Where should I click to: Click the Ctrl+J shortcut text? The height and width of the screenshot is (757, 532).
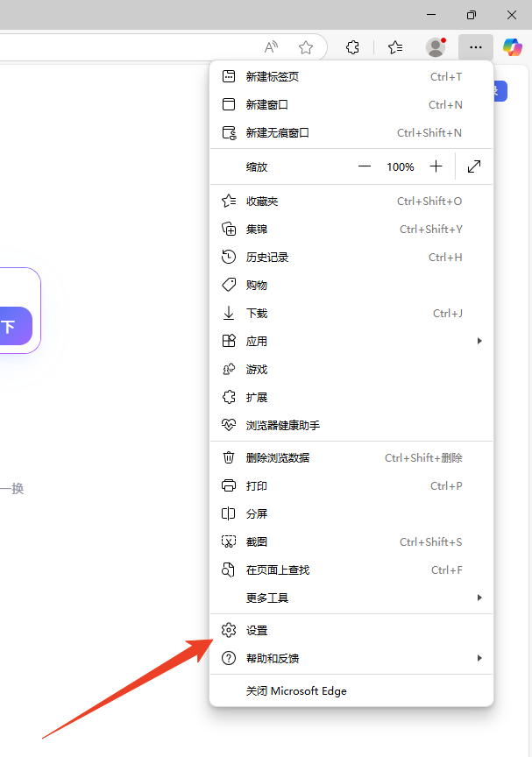coord(448,314)
